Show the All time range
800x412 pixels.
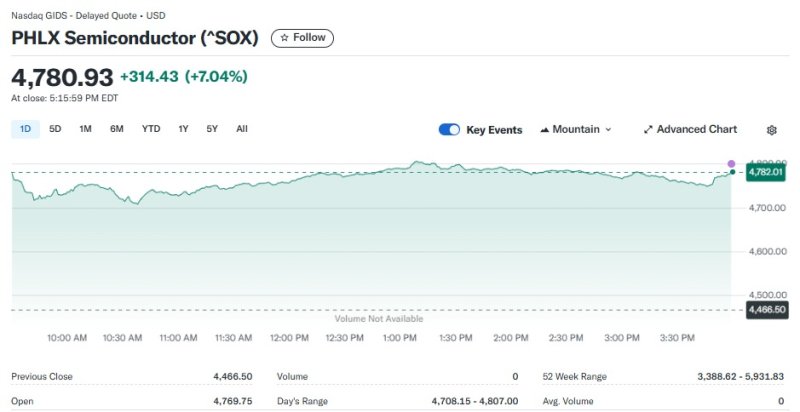pos(242,129)
